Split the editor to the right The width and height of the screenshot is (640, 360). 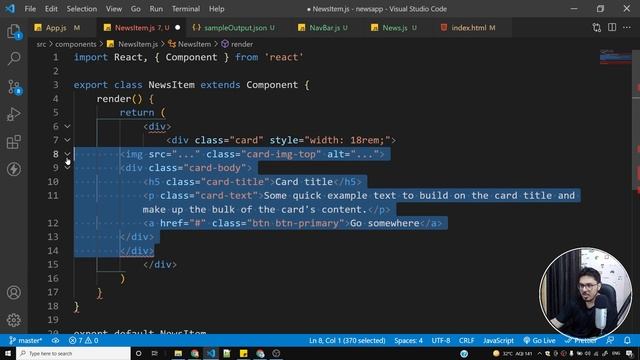click(x=612, y=27)
